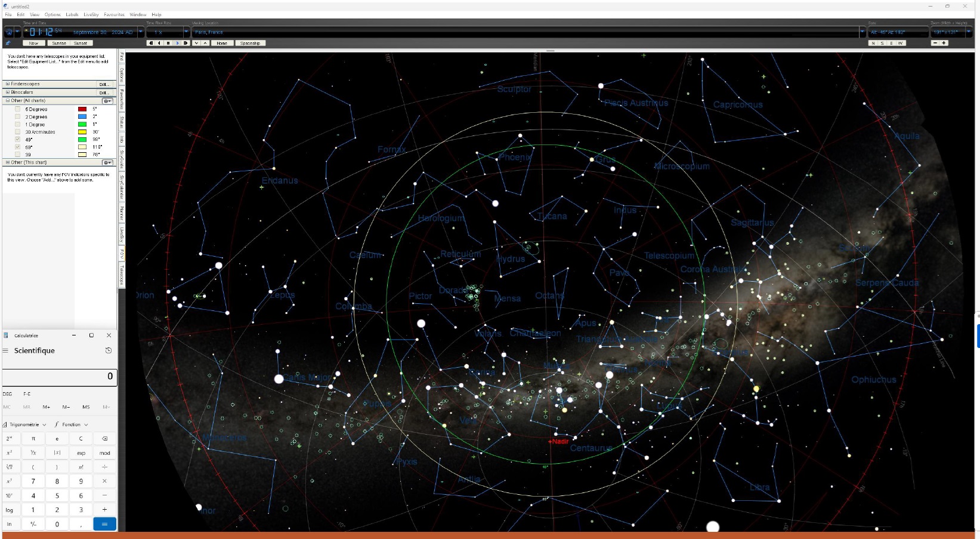Open the Favourites menu

114,14
